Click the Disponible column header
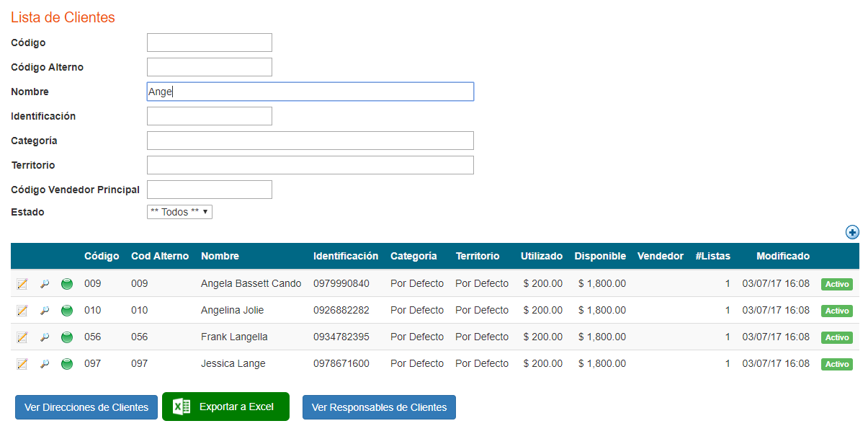The height and width of the screenshot is (426, 868). [600, 256]
